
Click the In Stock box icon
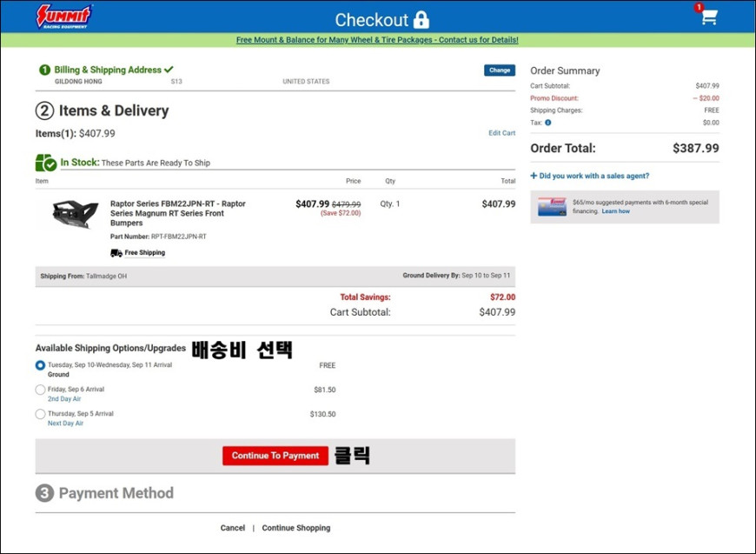tap(46, 163)
